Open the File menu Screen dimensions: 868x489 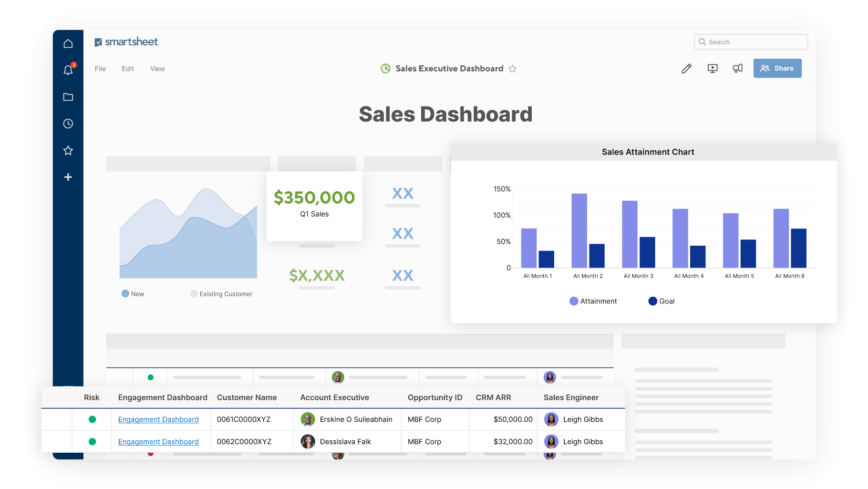tap(100, 69)
